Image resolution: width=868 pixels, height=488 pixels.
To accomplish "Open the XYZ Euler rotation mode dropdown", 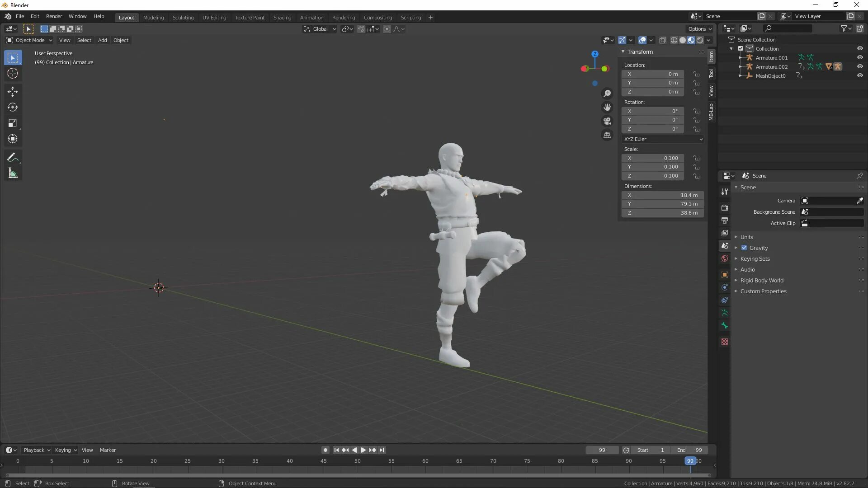I will 663,139.
